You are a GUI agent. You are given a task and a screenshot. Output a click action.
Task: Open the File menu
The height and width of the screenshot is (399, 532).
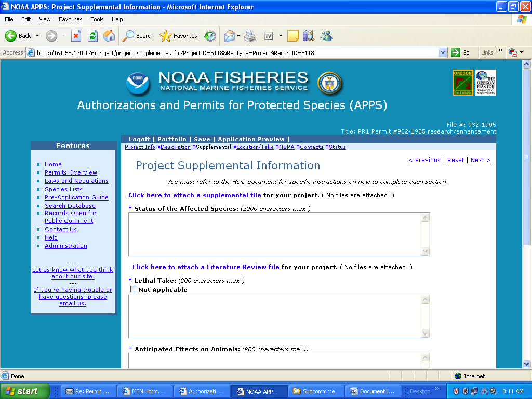(x=9, y=19)
